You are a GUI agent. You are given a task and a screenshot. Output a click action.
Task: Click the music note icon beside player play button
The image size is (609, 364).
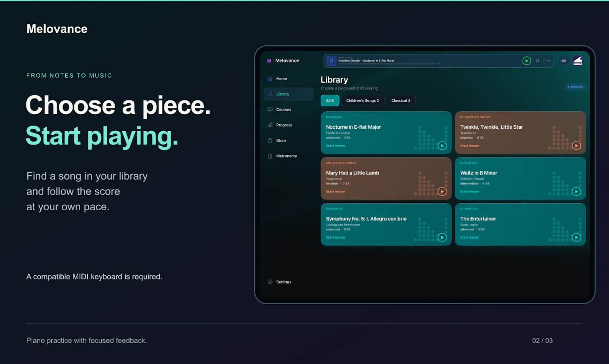[x=537, y=61]
